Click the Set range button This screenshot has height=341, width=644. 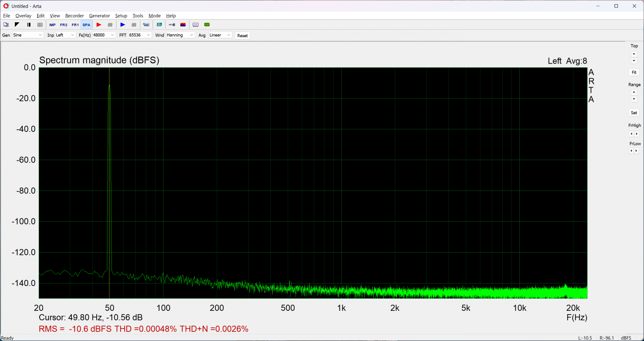tap(634, 113)
